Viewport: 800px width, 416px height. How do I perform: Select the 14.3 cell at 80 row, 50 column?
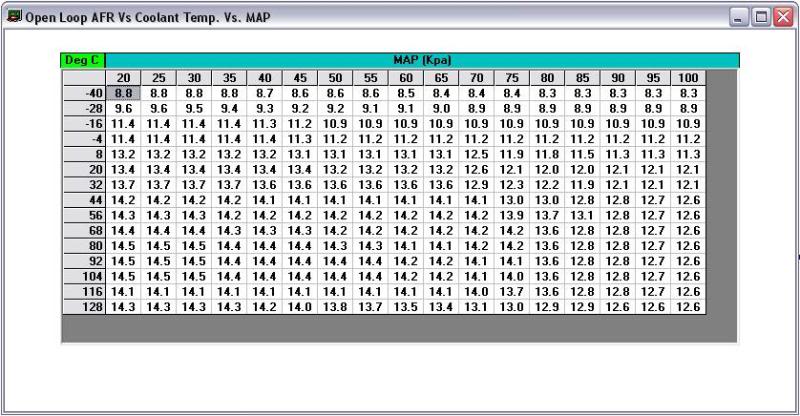pos(335,246)
